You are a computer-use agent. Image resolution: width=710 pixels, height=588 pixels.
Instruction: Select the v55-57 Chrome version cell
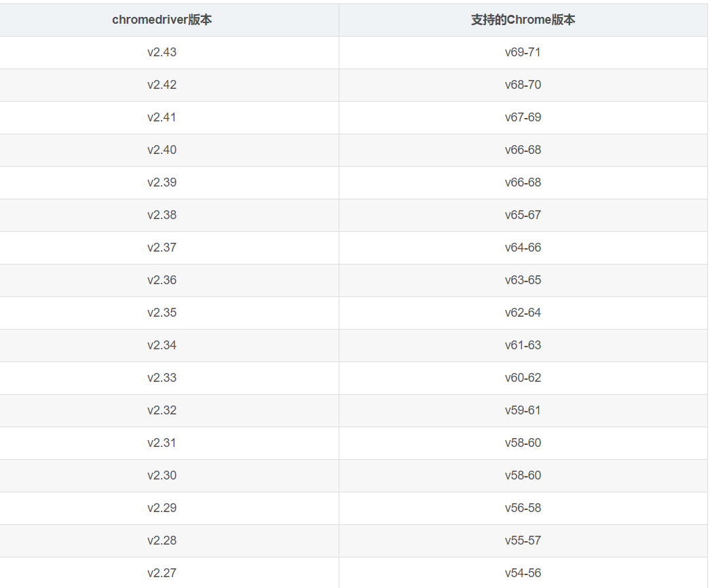[x=523, y=541]
